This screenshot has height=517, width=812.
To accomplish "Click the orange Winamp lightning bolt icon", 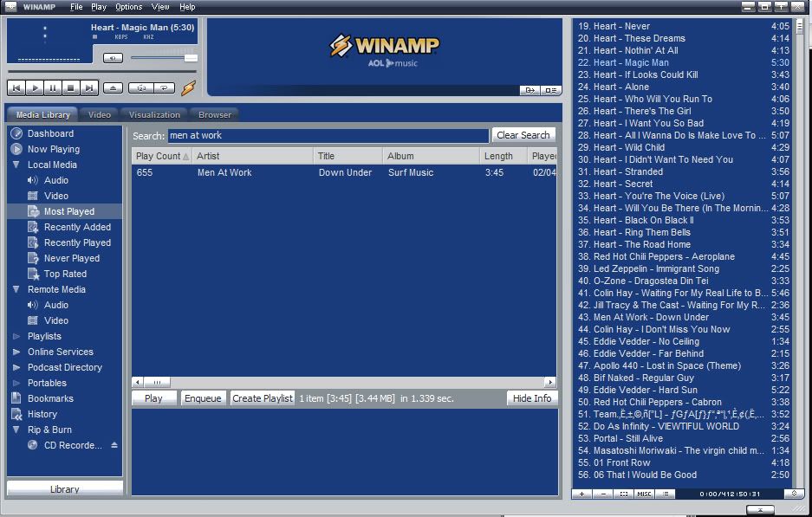I will pos(189,88).
